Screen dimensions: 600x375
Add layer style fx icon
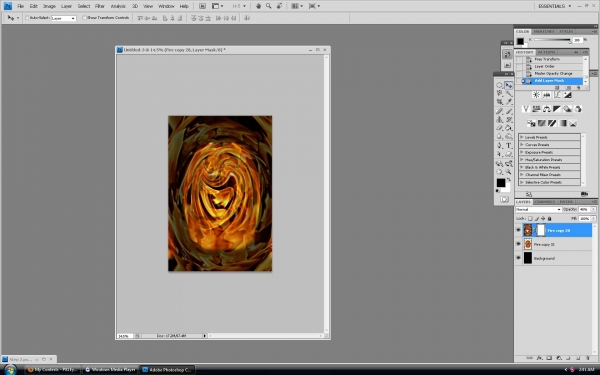540,358
